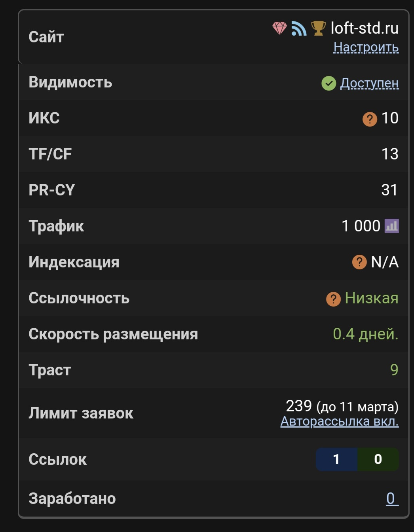
Task: Click the 0.4 дней placement speed value
Action: [365, 334]
